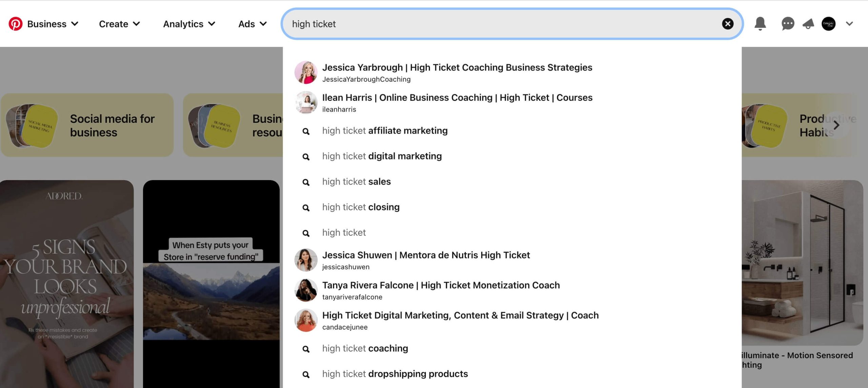
Task: Click the Pinterest home icon
Action: (x=15, y=23)
